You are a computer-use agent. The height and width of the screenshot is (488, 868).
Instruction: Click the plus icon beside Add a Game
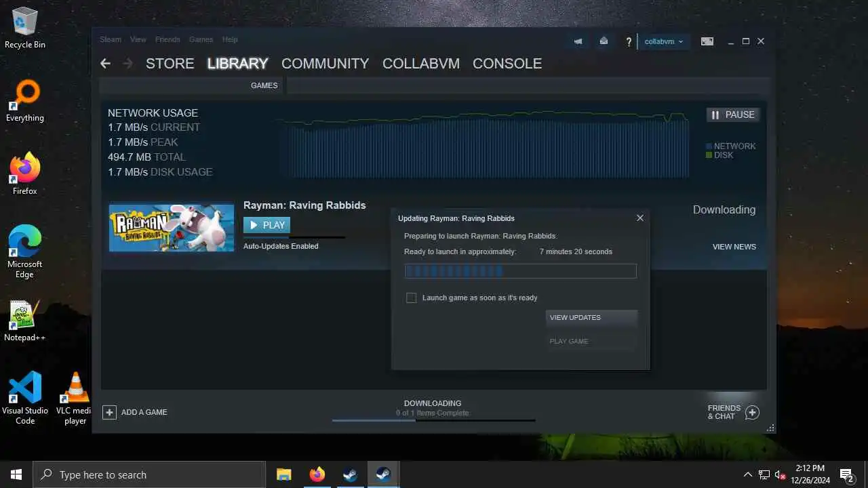[x=109, y=412]
